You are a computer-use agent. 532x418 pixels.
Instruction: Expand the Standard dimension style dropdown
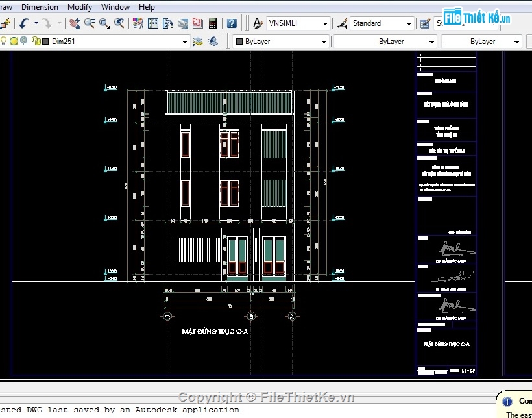[x=409, y=23]
